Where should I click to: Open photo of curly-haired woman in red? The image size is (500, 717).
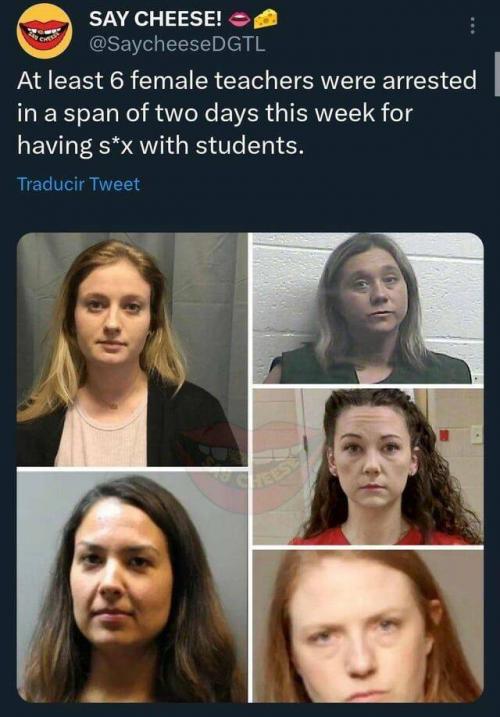pyautogui.click(x=368, y=467)
